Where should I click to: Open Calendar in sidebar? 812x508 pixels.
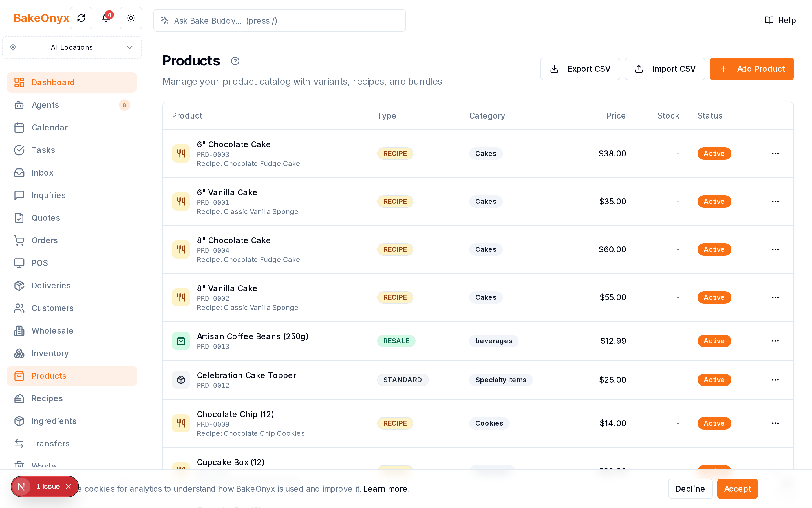point(72,128)
